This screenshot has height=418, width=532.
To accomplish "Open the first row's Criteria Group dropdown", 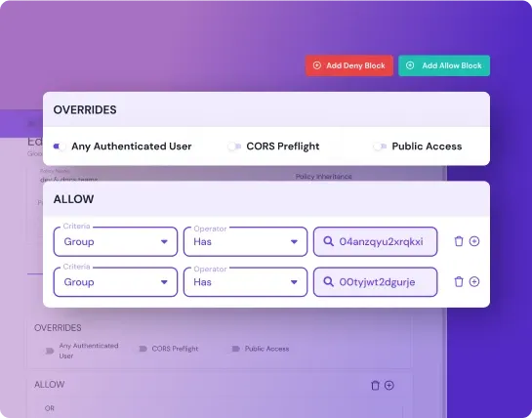I will point(115,241).
